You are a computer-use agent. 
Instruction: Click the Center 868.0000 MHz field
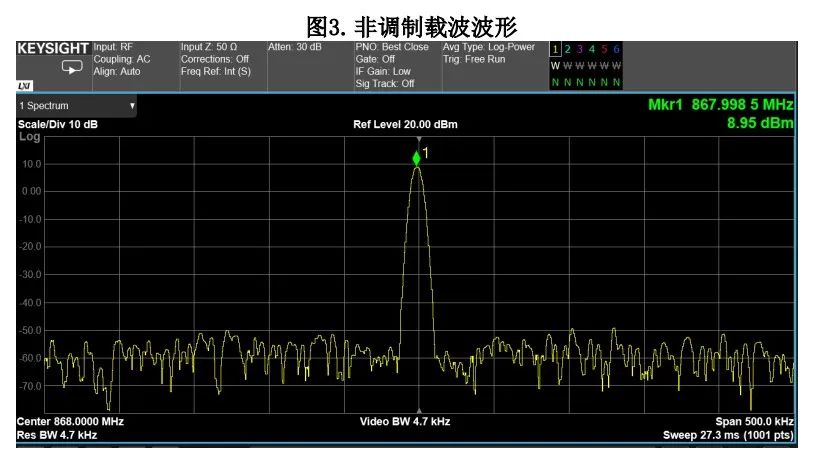point(70,421)
